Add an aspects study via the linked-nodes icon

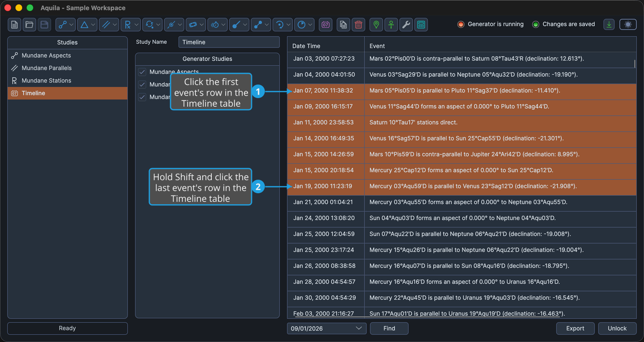click(62, 25)
